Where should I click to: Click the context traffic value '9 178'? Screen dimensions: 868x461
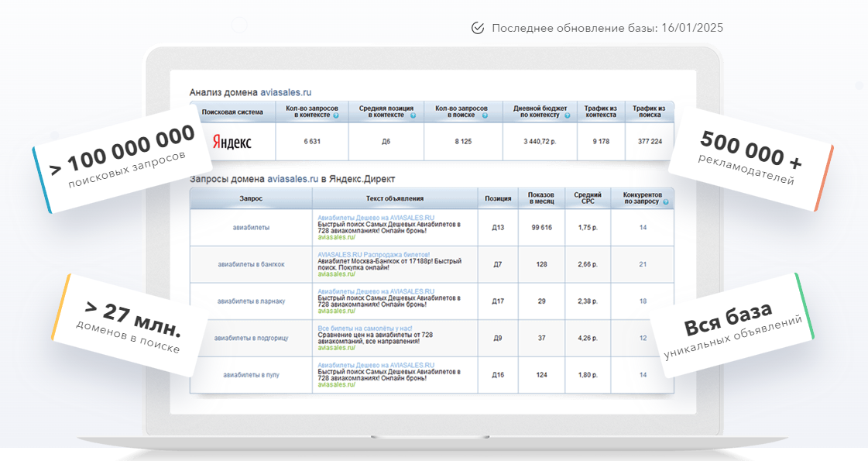[x=601, y=142]
